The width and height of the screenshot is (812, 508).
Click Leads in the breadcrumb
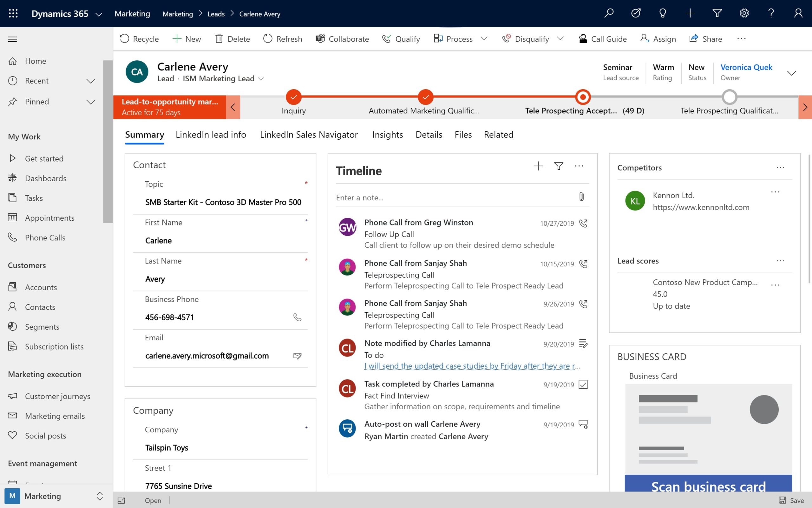pos(216,14)
